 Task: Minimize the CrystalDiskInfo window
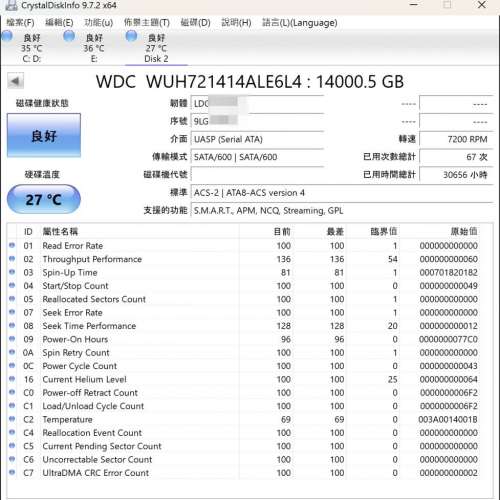point(414,5)
